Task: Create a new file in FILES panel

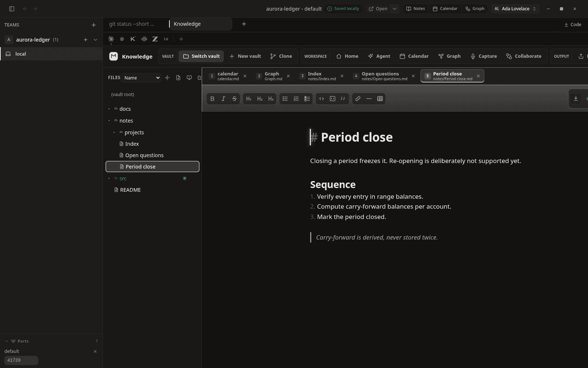Action: click(x=178, y=78)
